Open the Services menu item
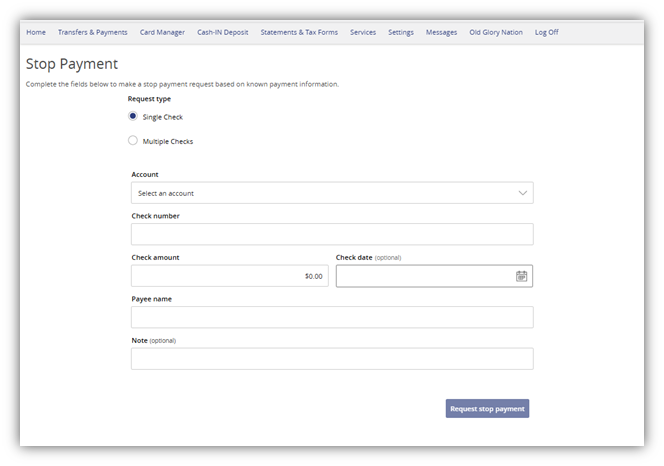664x466 pixels. pyautogui.click(x=363, y=32)
